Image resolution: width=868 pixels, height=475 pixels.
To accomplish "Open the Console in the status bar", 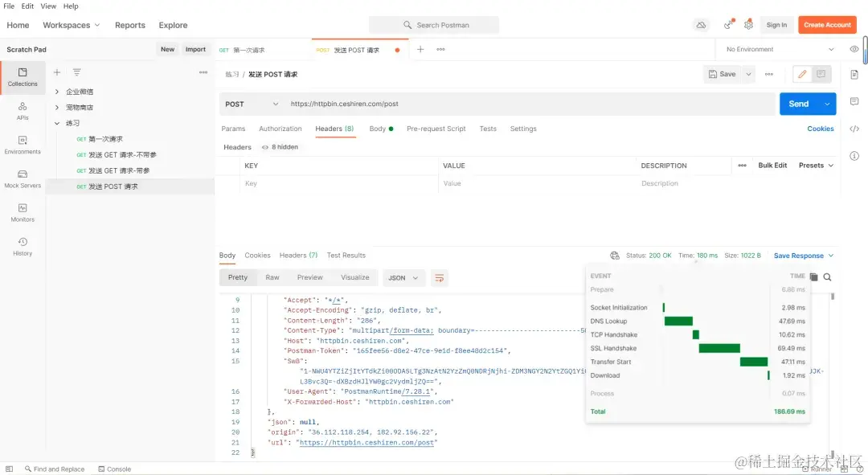I will 115,469.
